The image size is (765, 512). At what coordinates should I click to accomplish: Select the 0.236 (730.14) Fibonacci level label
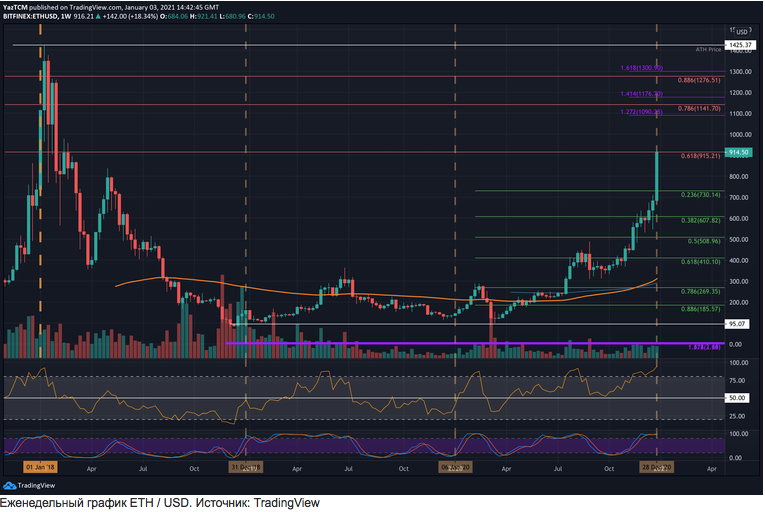(701, 195)
